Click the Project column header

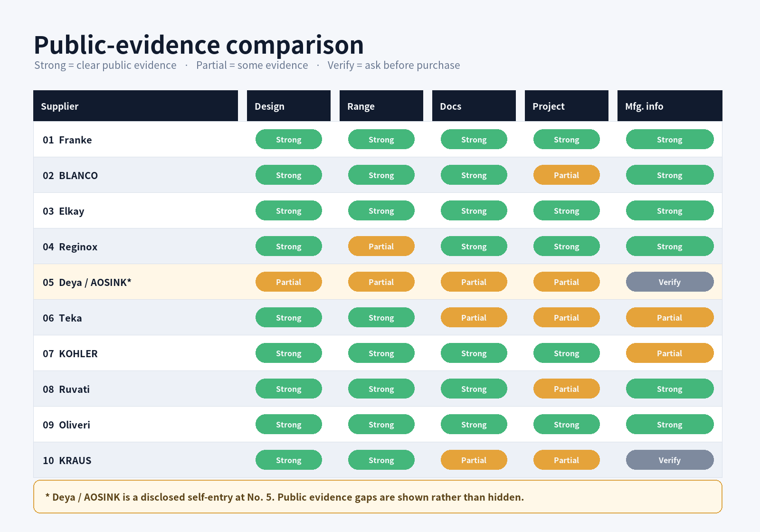(x=567, y=106)
